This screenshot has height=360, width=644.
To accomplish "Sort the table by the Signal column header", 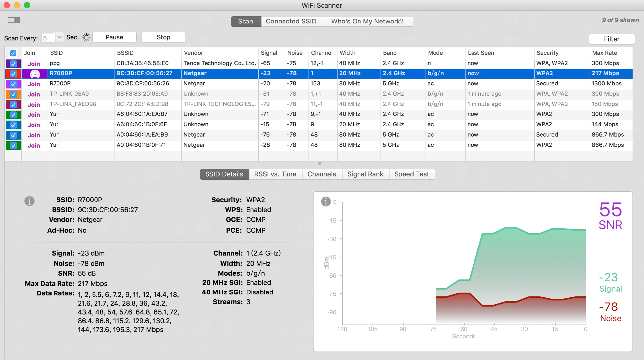I will pyautogui.click(x=269, y=53).
